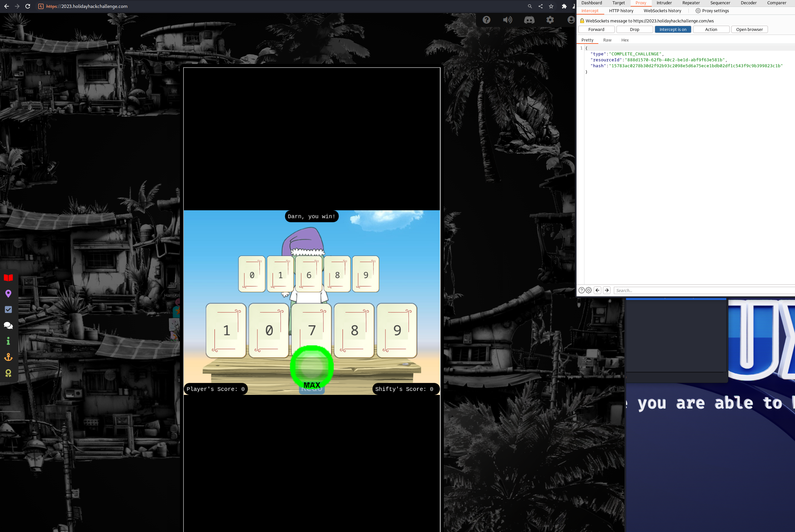Viewport: 795px width, 532px height.
Task: Switch to the Raw message view
Action: click(x=607, y=40)
